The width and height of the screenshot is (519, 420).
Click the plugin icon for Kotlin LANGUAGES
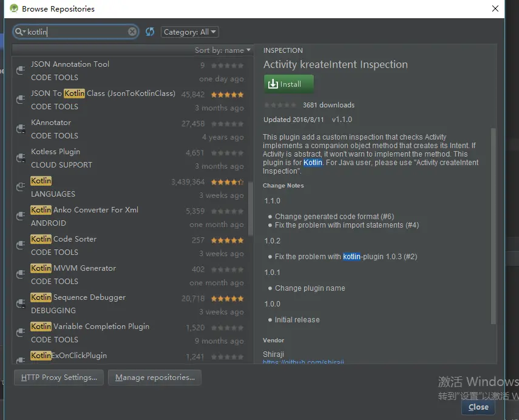(21, 187)
